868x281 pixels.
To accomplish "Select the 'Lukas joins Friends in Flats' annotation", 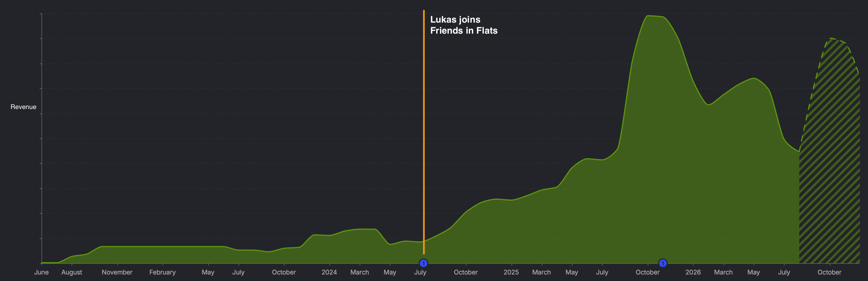I will [x=464, y=25].
